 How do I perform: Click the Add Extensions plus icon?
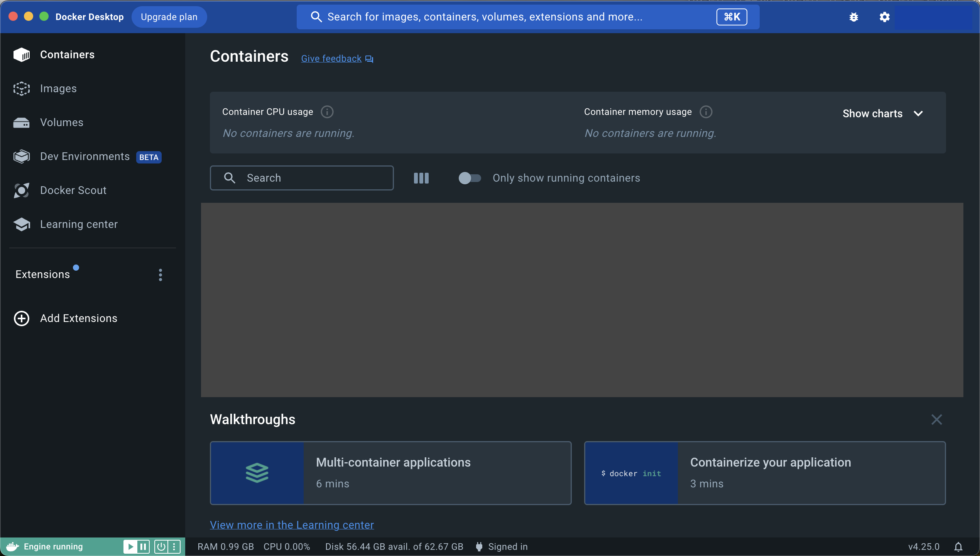coord(22,318)
